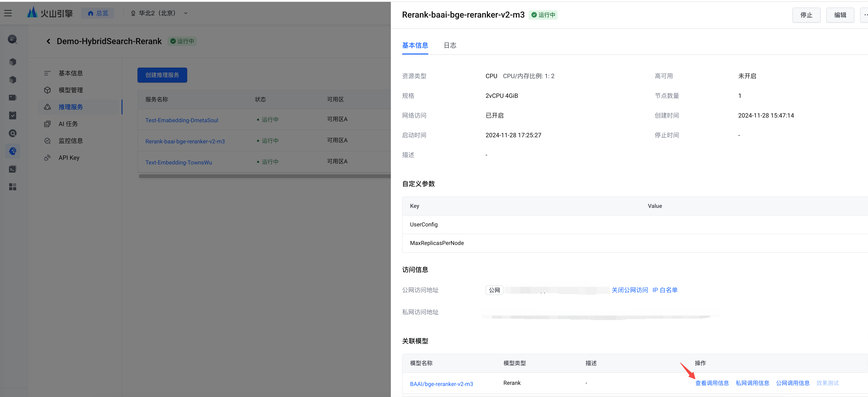Screen dimensions: 868x397
Task: Click the 停止 button
Action: (x=806, y=15)
